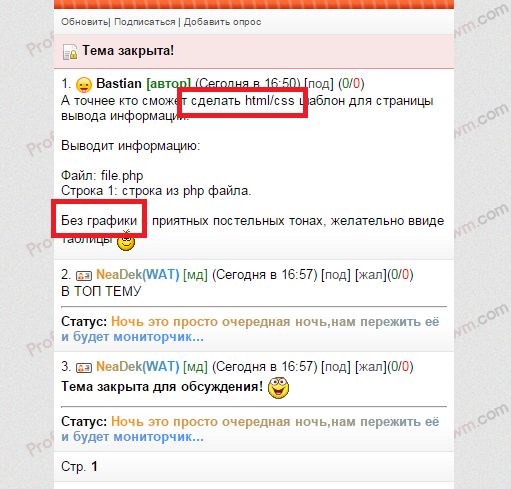Click Bastian's tongue-out smiley avatar

click(84, 85)
